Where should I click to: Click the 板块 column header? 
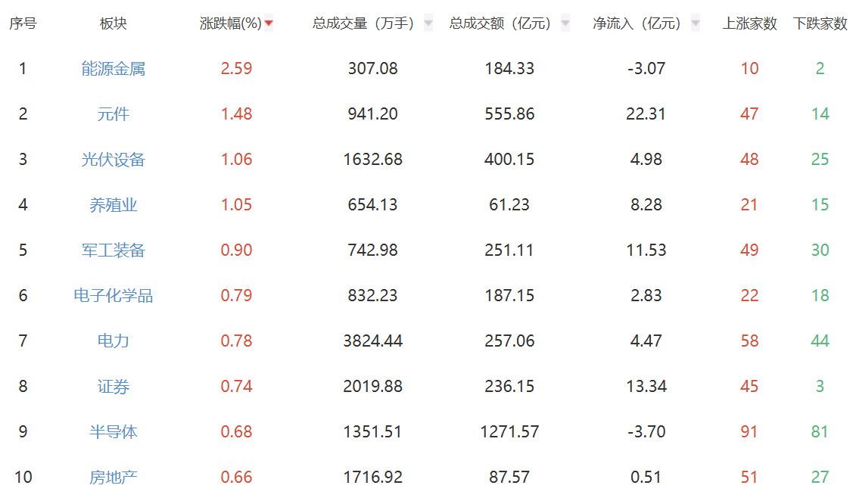tap(112, 23)
